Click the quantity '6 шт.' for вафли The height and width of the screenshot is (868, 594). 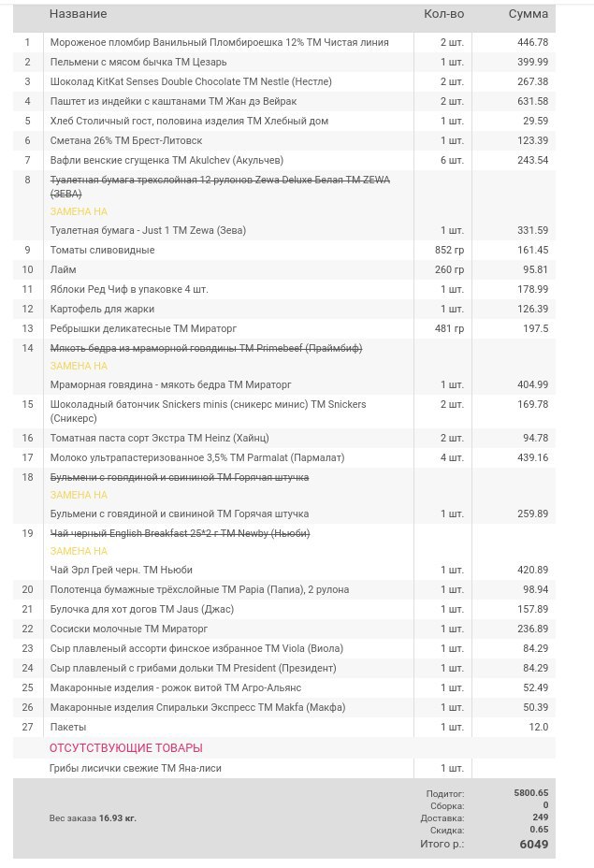point(452,160)
